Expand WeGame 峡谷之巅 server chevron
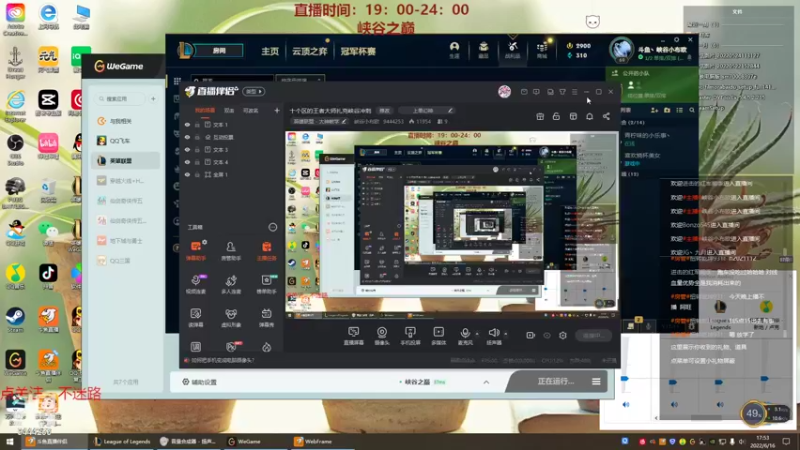This screenshot has width=800, height=450. (x=486, y=382)
